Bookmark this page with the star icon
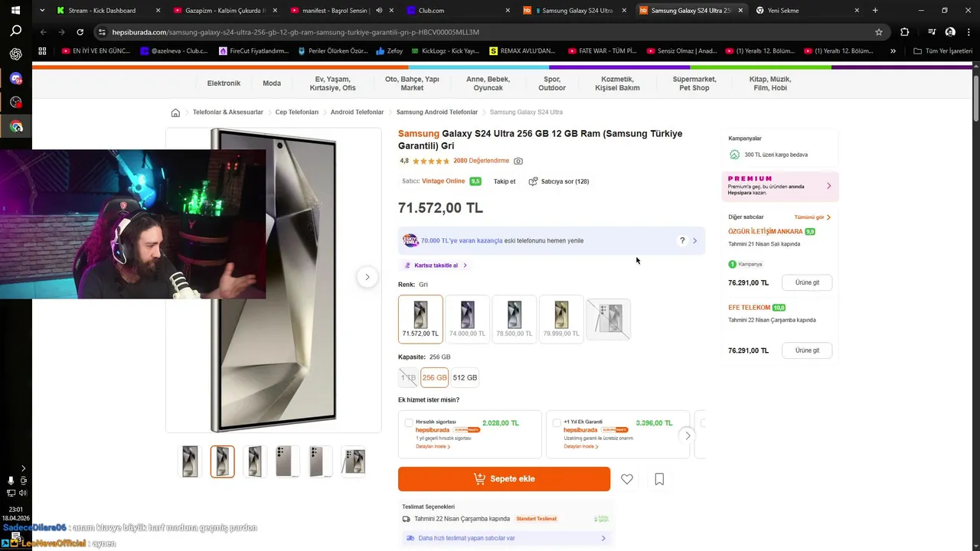 pos(879,32)
